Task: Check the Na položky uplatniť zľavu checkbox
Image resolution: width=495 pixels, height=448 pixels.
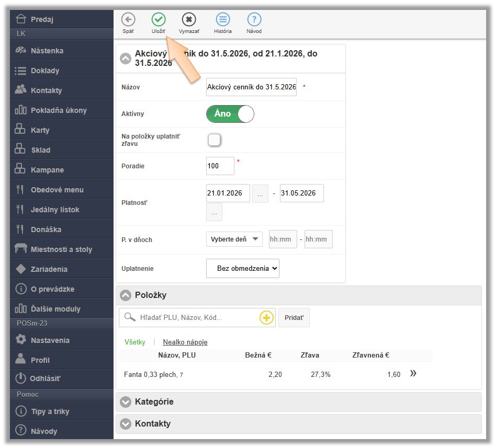Action: pos(214,140)
